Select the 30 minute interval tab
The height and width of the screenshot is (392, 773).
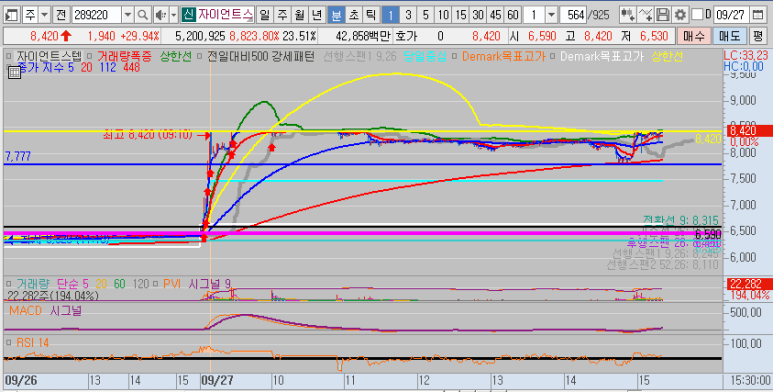click(x=478, y=15)
